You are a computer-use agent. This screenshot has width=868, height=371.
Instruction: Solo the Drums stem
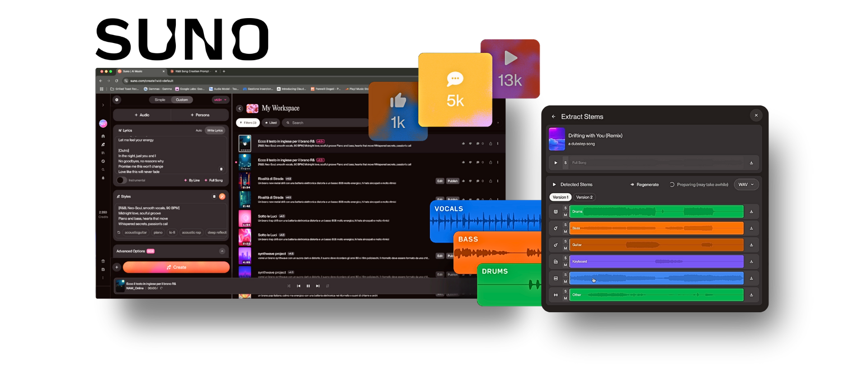pyautogui.click(x=566, y=208)
